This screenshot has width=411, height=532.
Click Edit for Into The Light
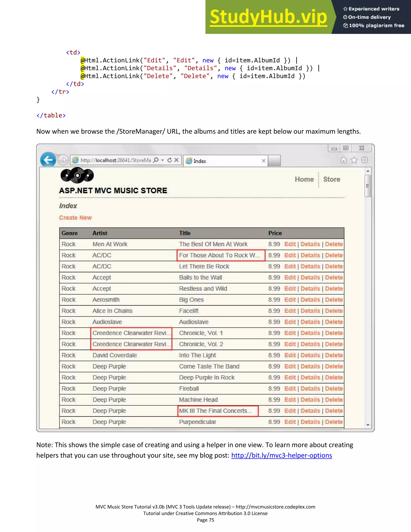pyautogui.click(x=290, y=355)
